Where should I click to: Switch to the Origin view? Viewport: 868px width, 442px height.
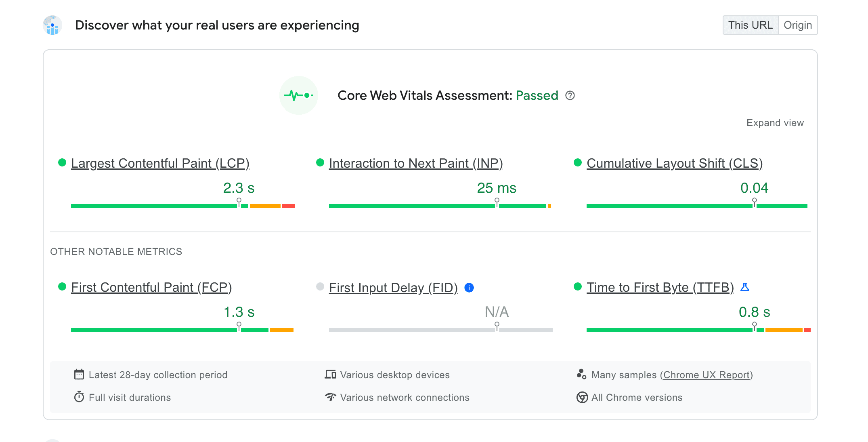(798, 25)
